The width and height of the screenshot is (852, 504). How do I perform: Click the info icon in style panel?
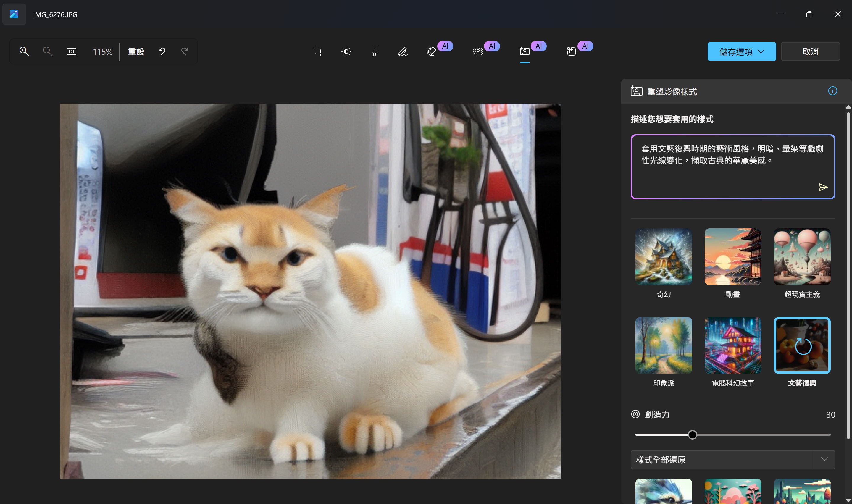coord(832,91)
